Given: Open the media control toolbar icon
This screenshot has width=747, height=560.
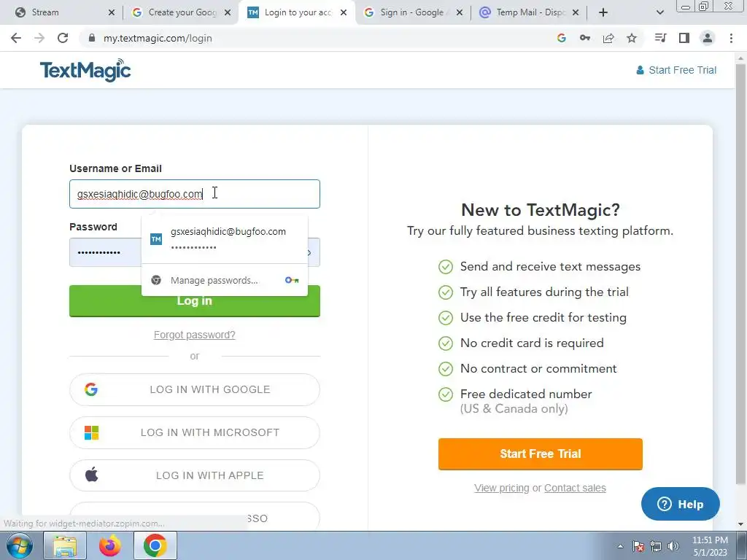Looking at the screenshot, I should [x=660, y=38].
